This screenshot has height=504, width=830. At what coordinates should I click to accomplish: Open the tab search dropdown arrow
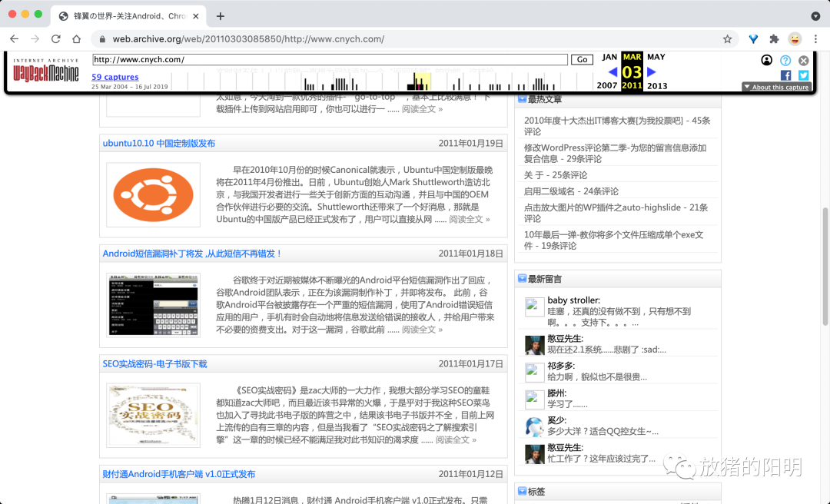coord(815,16)
